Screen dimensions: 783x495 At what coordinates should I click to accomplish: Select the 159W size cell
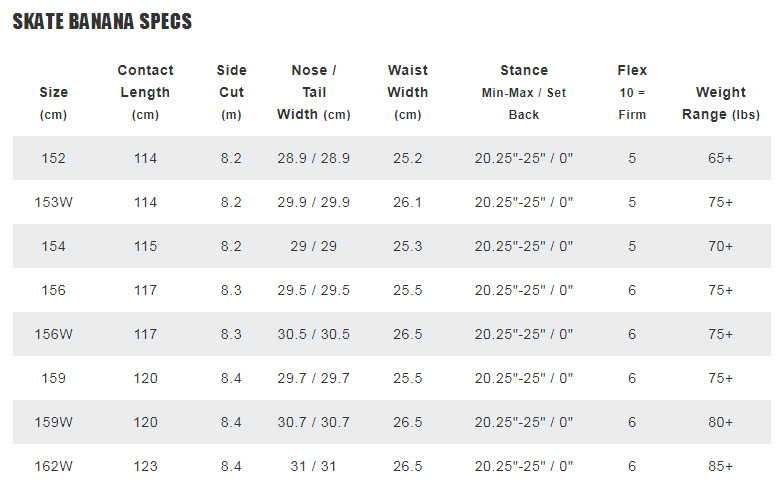click(x=53, y=422)
